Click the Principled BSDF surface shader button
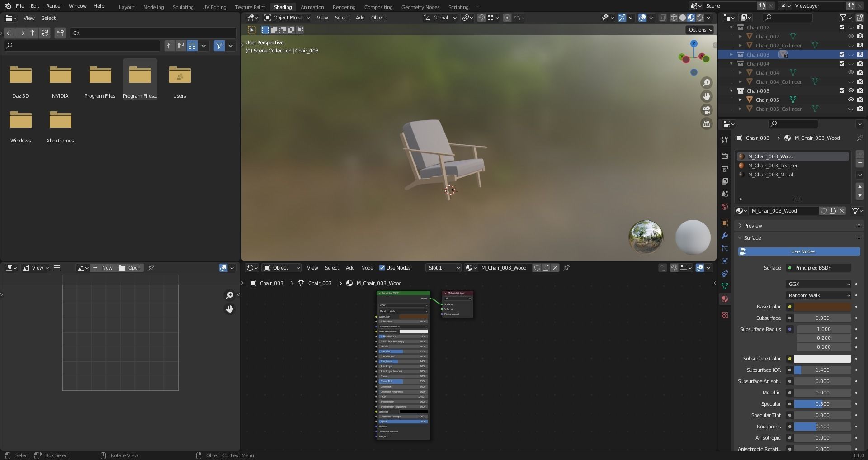Screen dimensions: 868x460 tap(819, 268)
